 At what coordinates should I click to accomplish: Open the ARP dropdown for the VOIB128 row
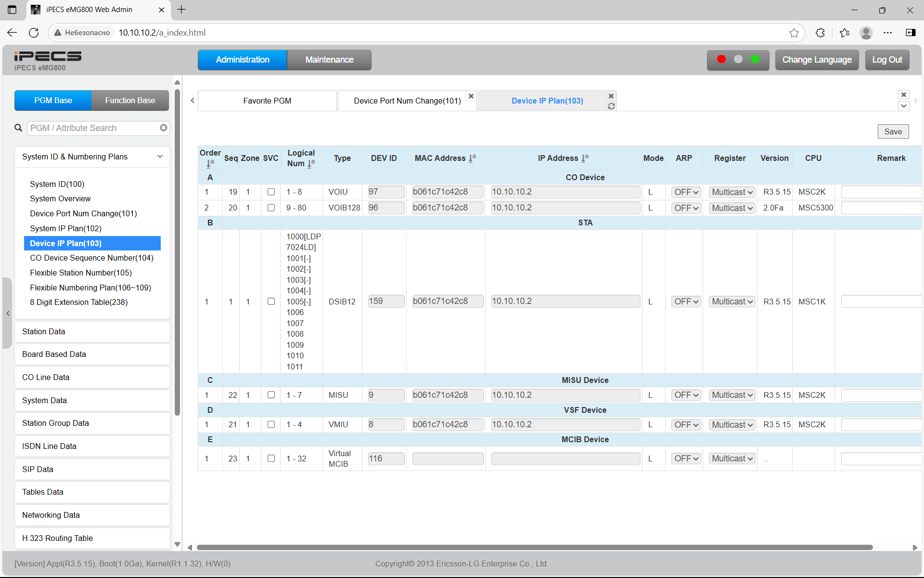pos(686,208)
